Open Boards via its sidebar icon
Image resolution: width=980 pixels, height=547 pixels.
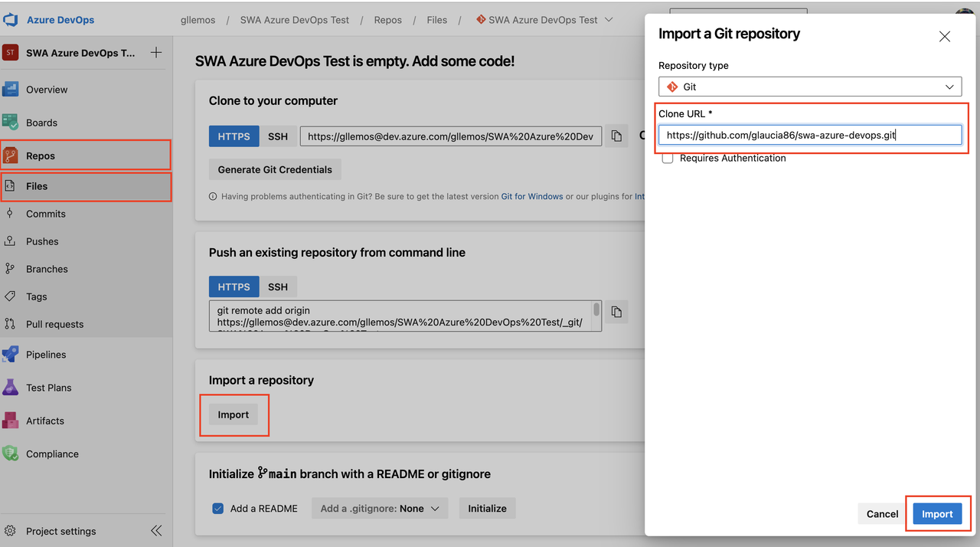click(10, 123)
